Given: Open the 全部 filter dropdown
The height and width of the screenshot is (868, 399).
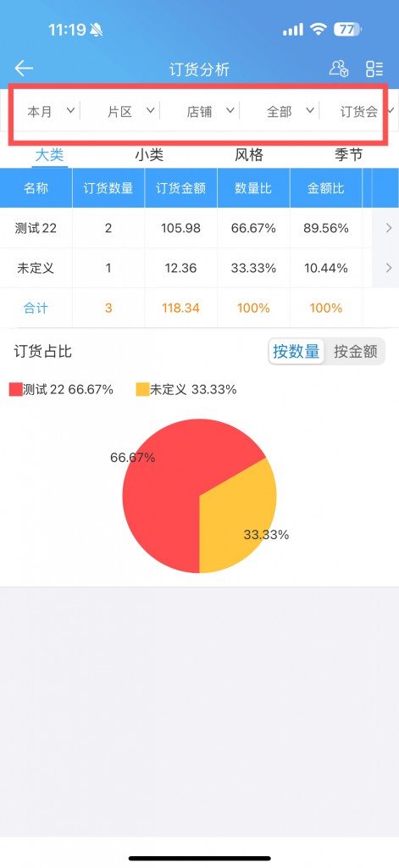Looking at the screenshot, I should click(290, 111).
